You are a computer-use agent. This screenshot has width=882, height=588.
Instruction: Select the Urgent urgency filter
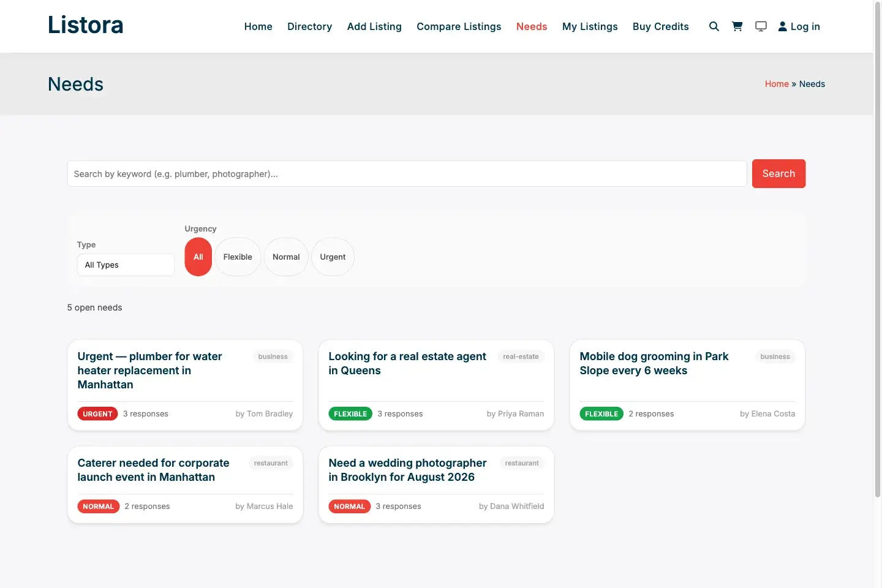coord(333,257)
